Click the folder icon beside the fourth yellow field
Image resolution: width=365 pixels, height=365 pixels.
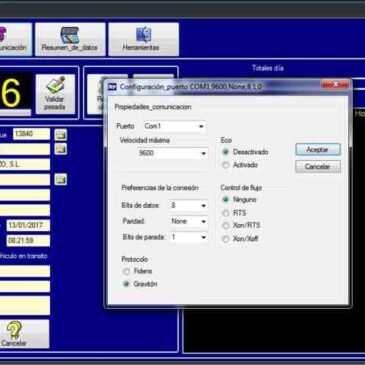click(61, 179)
